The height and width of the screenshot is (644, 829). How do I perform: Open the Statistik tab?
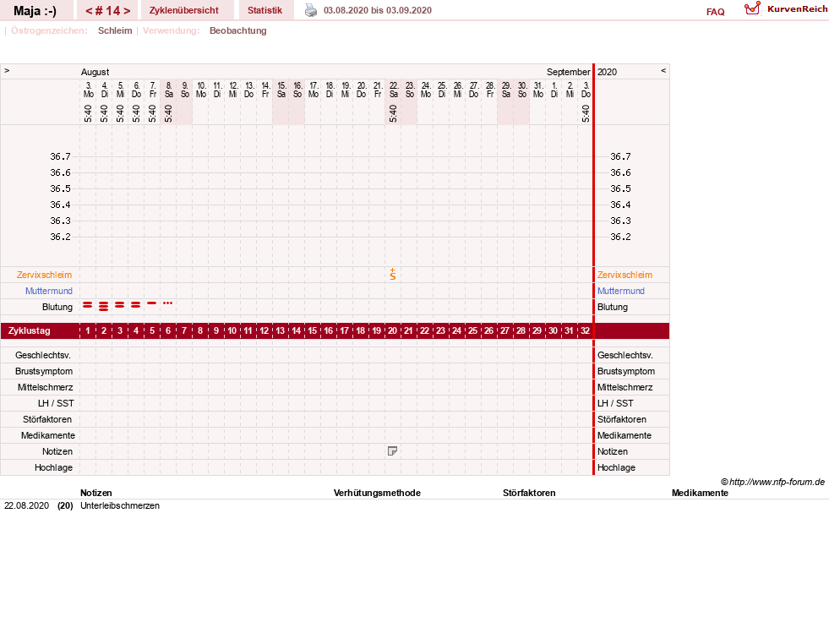pyautogui.click(x=265, y=10)
